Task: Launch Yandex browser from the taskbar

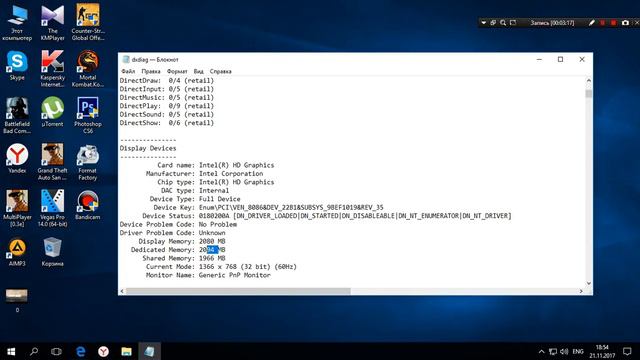Action: pyautogui.click(x=104, y=351)
